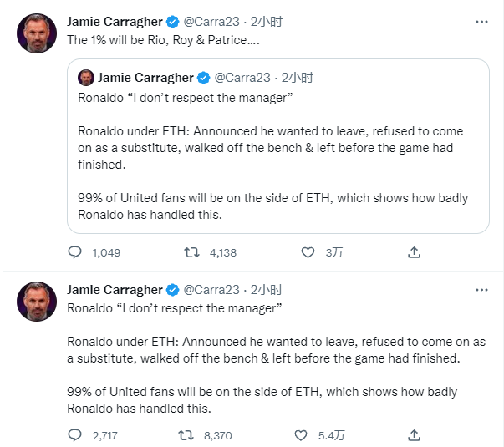The height and width of the screenshot is (447, 504).
Task: Retweet the top tweet with 4,138 retweets
Action: pyautogui.click(x=190, y=252)
